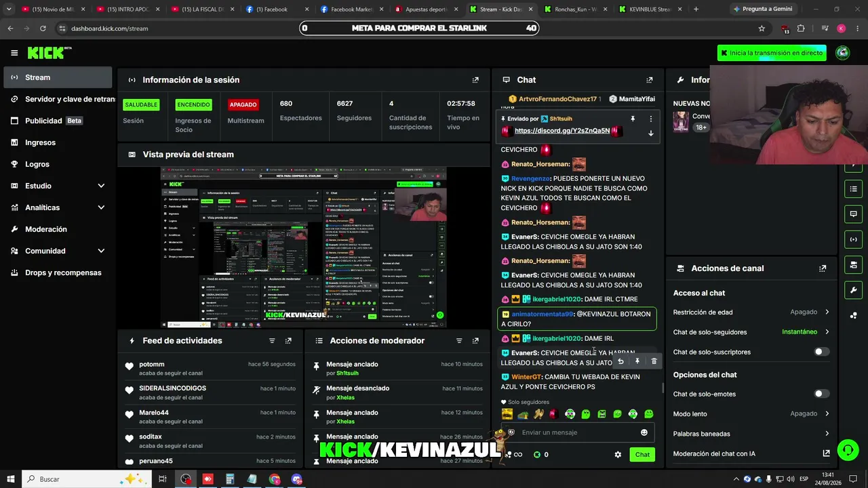The image size is (868, 488).
Task: Open the list icon in right sidebar
Action: (854, 188)
